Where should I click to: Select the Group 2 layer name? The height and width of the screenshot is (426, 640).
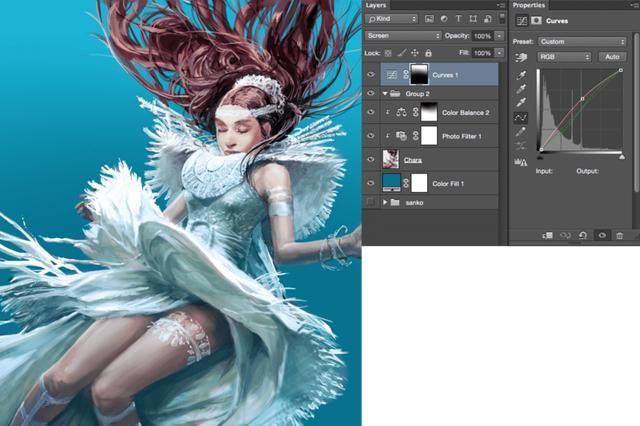(418, 94)
